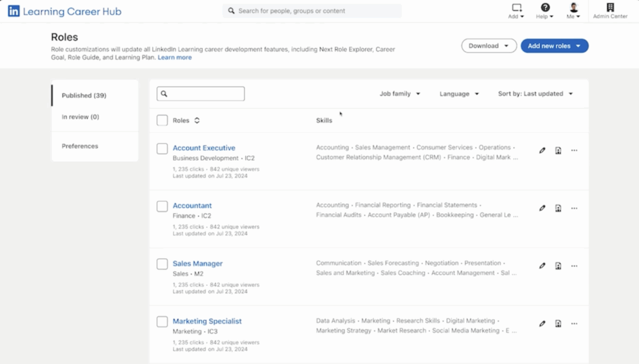Click the LinkedIn logo icon
This screenshot has height=364, width=639.
tap(14, 11)
